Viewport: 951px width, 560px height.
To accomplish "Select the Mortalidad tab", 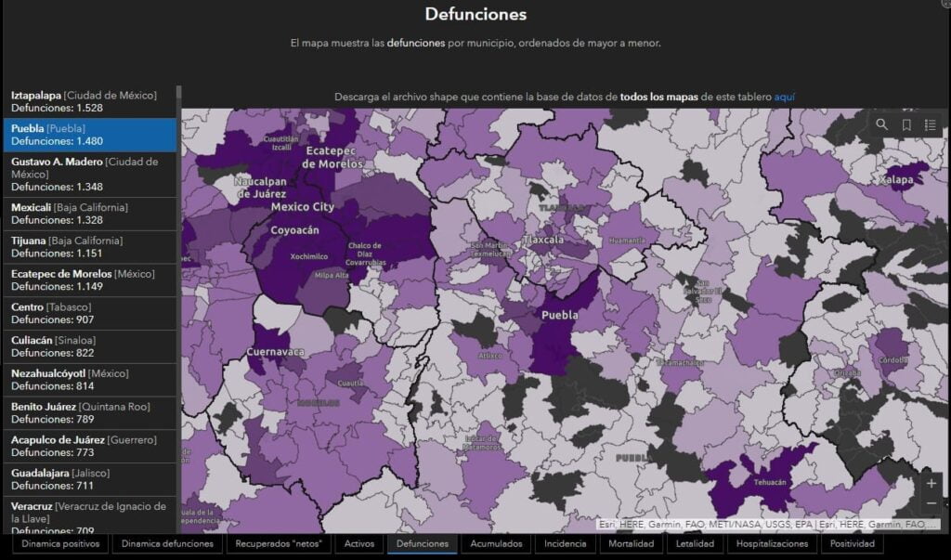I will [632, 544].
